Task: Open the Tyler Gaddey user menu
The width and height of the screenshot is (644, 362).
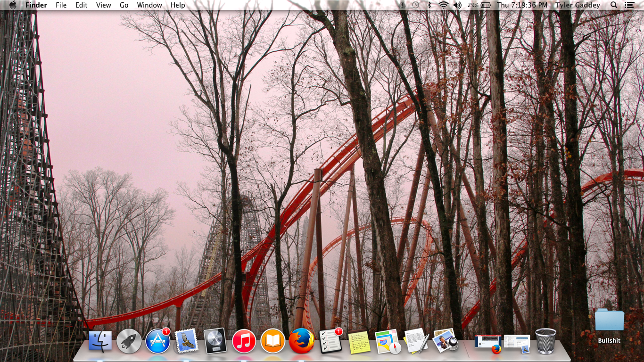Action: click(x=578, y=5)
